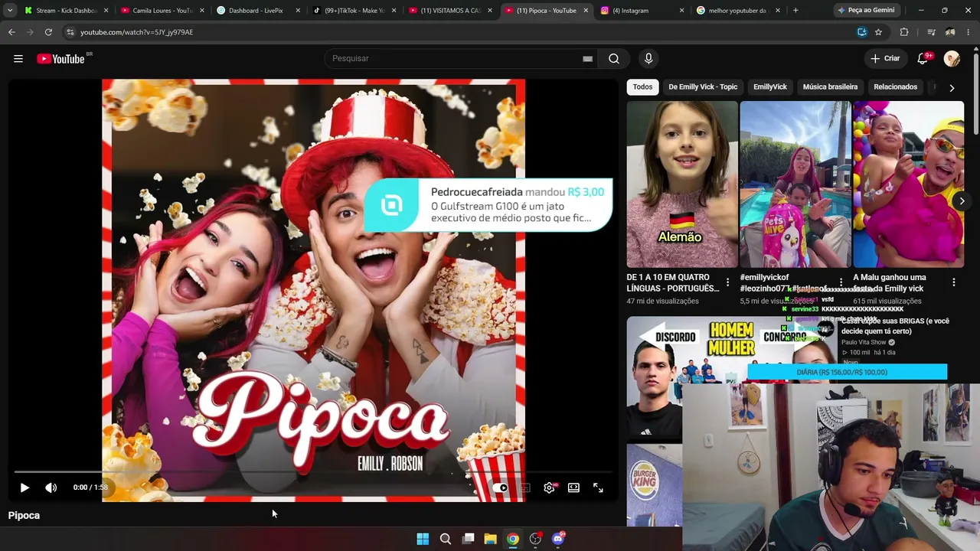Viewport: 980px width, 551px height.
Task: Click the browser address bar URL
Action: (x=136, y=32)
